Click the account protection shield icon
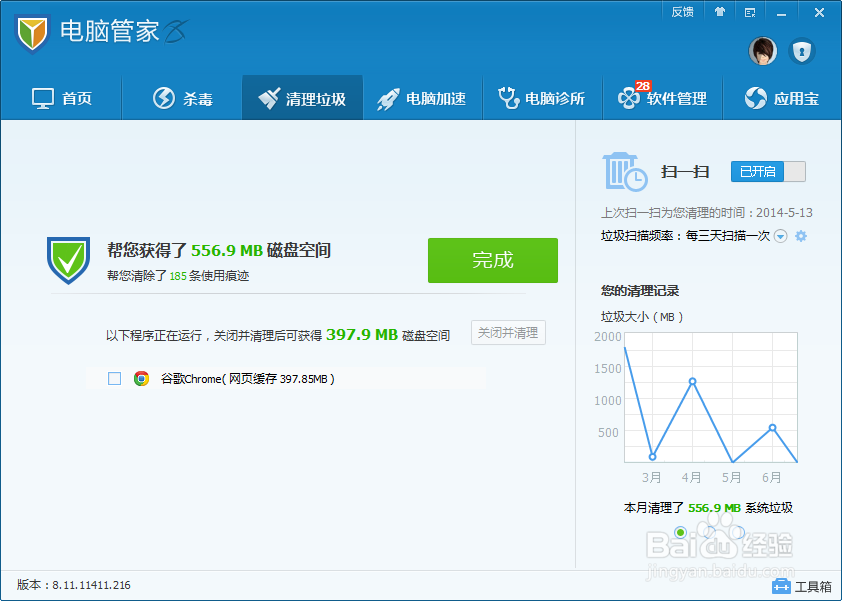Screen dimensions: 842x601 (802, 52)
